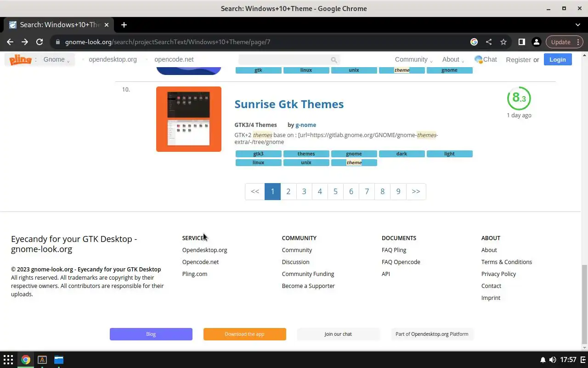Click the Register link

click(518, 60)
